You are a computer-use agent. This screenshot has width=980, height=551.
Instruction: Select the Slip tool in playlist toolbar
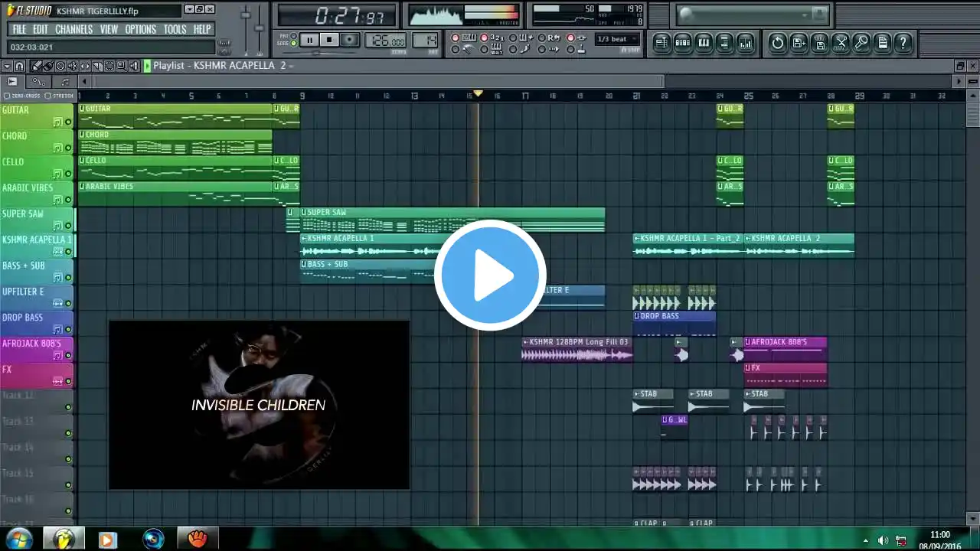tap(85, 67)
